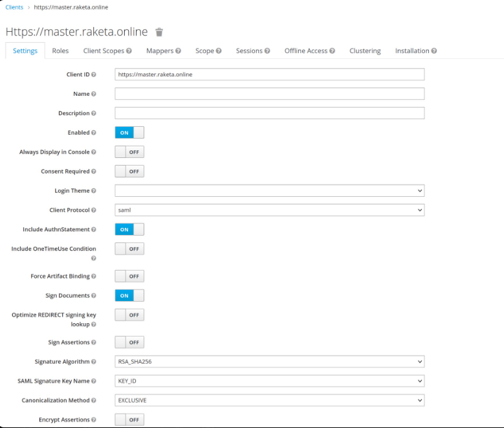Click help icon on Sessions tab
The height and width of the screenshot is (428, 504).
point(267,51)
